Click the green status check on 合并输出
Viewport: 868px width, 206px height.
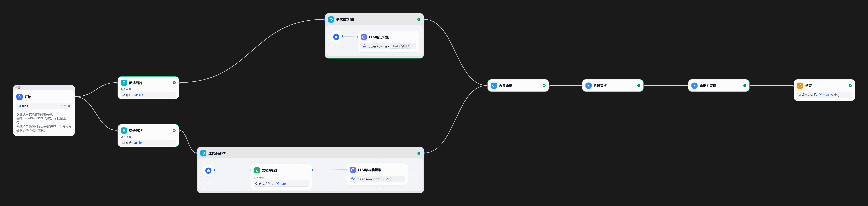[x=544, y=86]
